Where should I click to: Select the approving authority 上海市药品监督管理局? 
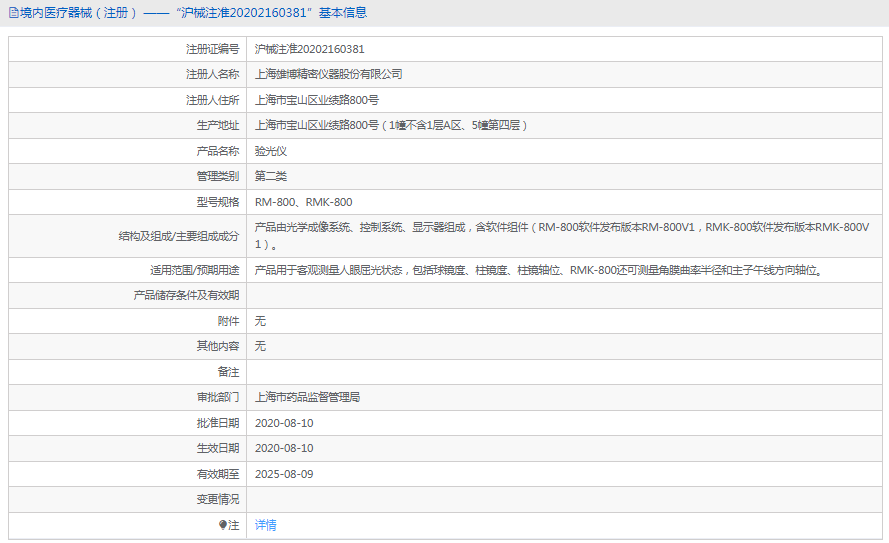click(x=307, y=397)
